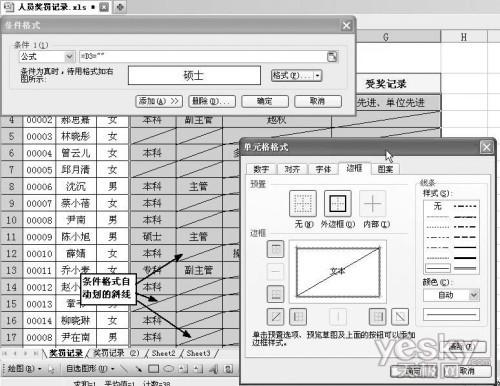Expand the 自选图形(U) autoshapes menu
This screenshot has width=500, height=386.
pos(90,369)
